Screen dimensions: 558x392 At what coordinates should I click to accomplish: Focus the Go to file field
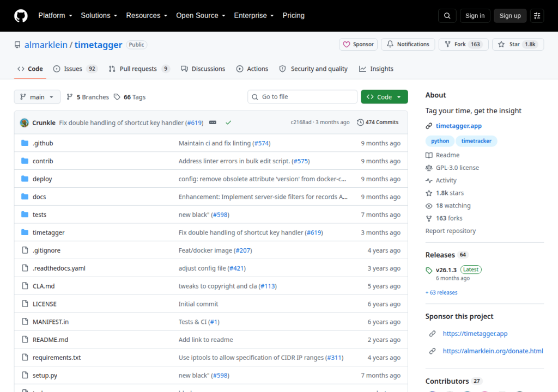(x=302, y=97)
